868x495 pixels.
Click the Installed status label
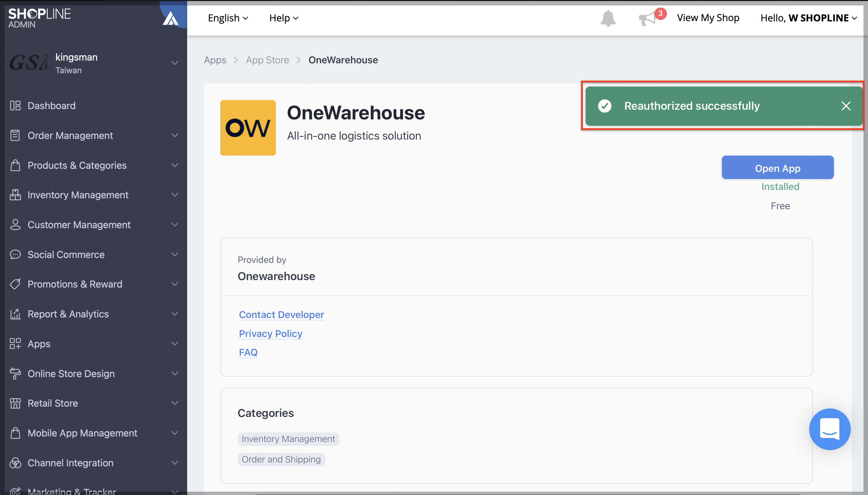coord(780,187)
